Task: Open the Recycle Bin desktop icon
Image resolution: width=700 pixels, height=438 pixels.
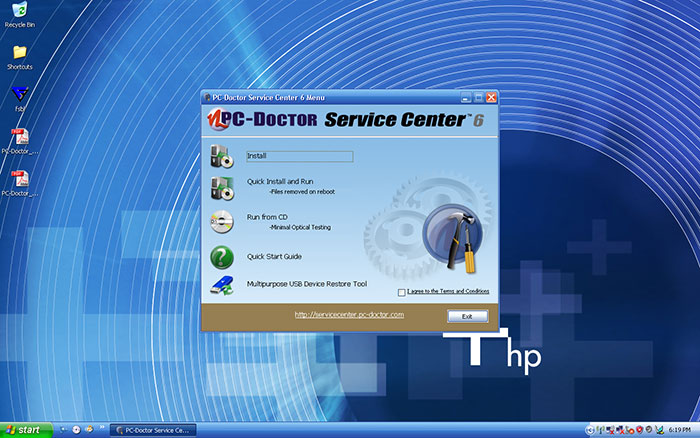Action: [20, 15]
